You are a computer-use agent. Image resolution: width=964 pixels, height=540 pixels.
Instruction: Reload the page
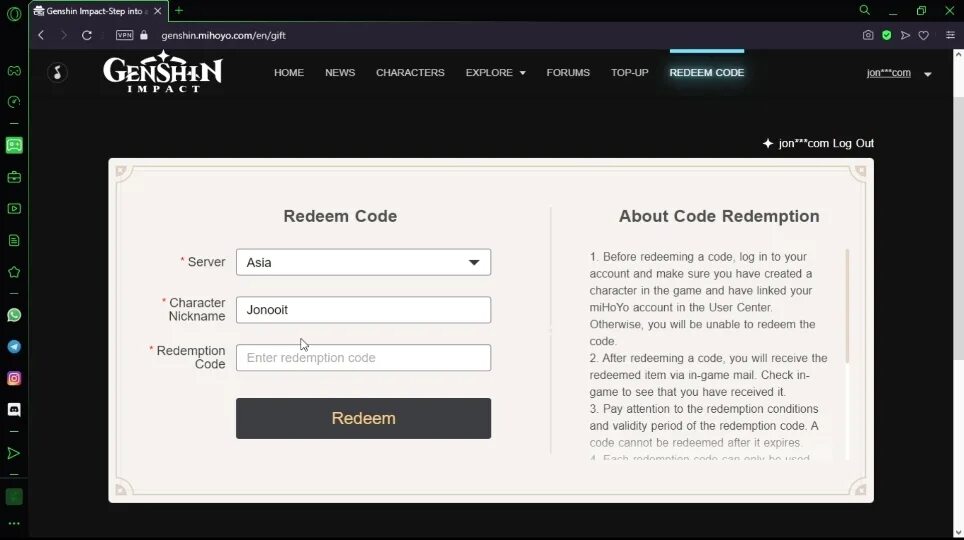click(87, 35)
